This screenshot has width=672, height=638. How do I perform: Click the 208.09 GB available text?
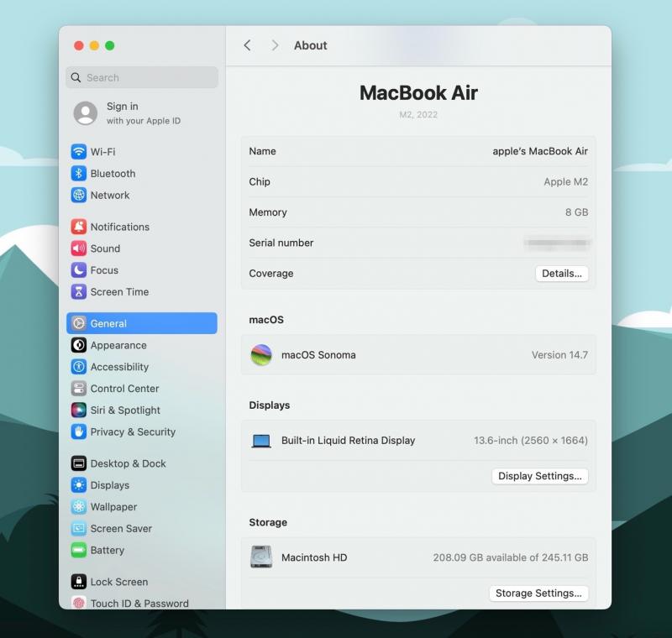point(511,557)
